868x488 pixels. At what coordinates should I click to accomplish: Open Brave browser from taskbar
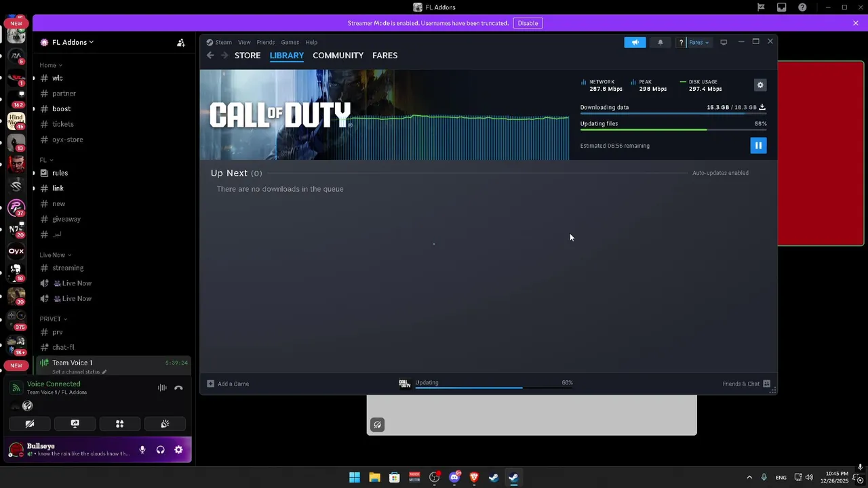click(x=474, y=477)
